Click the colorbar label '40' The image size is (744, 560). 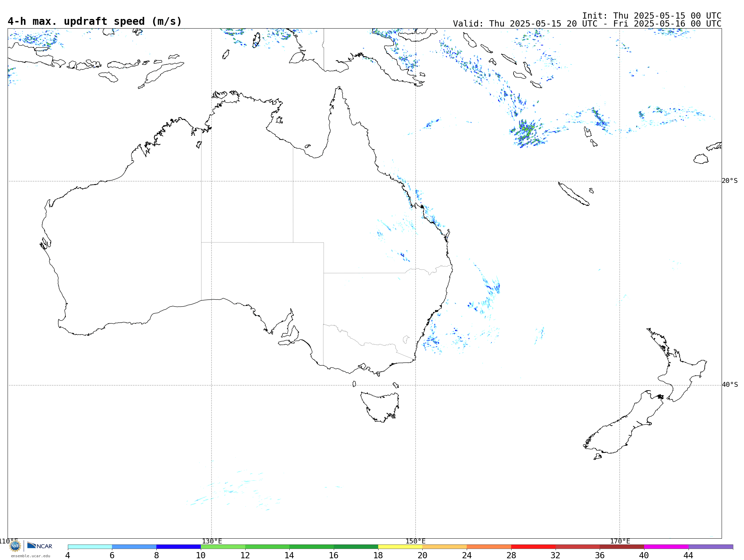pos(644,556)
